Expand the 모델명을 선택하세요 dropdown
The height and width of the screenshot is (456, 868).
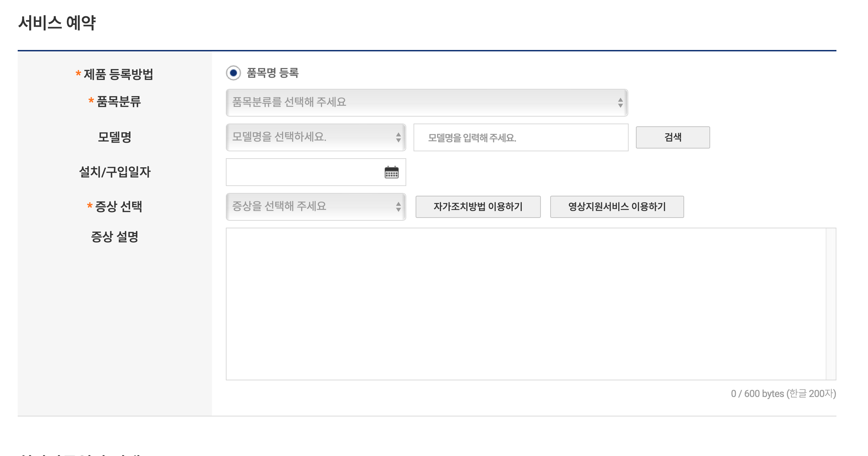309,137
